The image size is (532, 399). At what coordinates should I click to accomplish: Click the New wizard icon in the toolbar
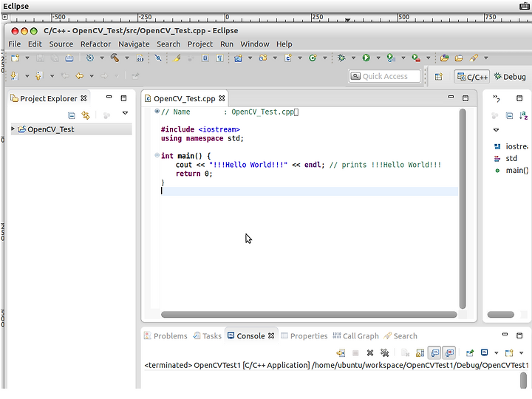[x=15, y=58]
